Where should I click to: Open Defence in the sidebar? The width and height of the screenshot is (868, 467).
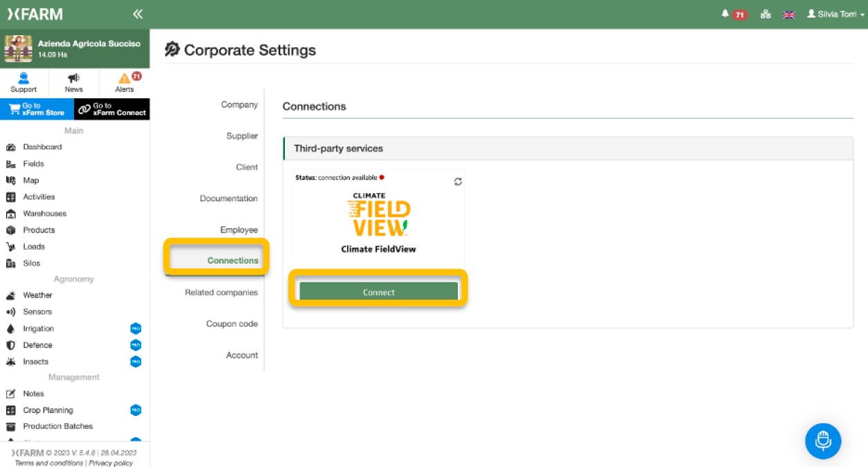click(37, 345)
